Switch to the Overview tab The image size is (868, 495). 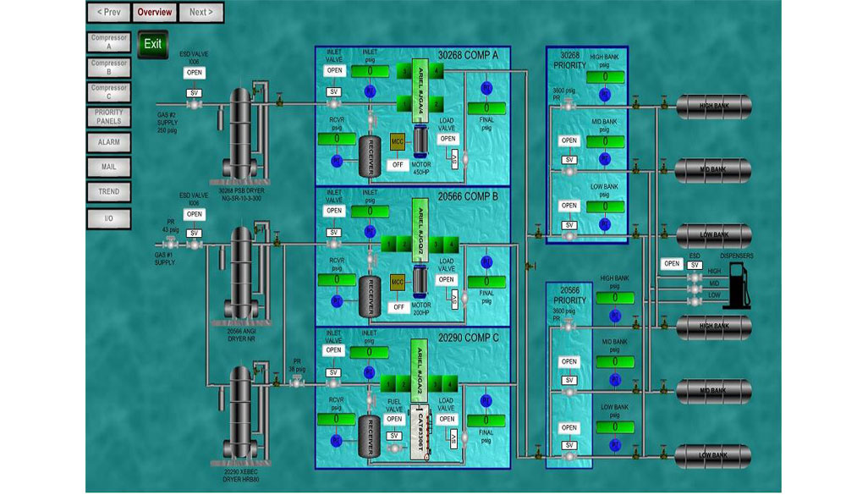tap(155, 13)
